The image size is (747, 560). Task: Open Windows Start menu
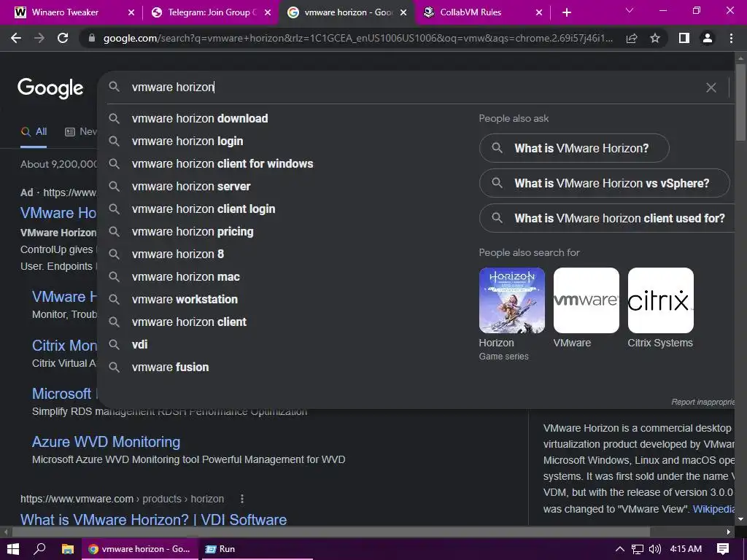13,549
